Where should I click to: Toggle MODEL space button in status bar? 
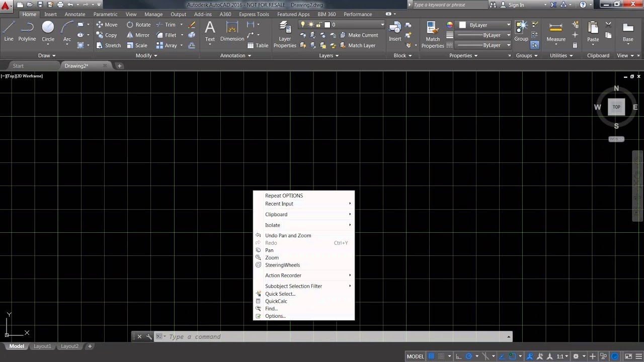415,356
